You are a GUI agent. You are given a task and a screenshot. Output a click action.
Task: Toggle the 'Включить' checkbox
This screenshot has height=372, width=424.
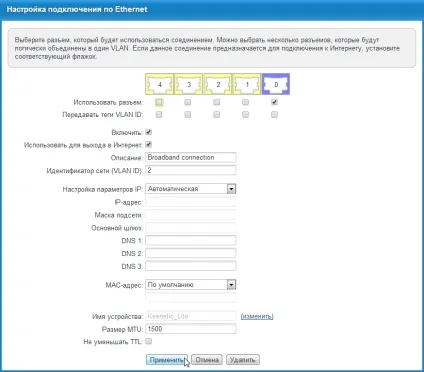[x=149, y=132]
